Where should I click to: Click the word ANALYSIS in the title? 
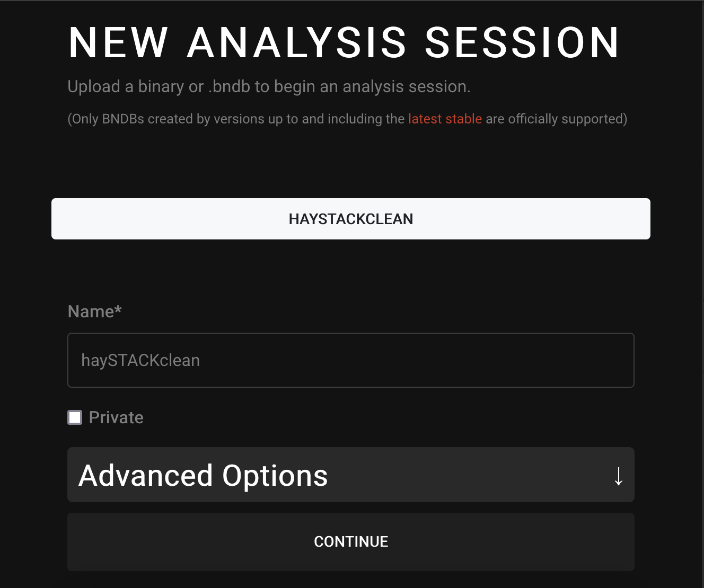coord(297,43)
